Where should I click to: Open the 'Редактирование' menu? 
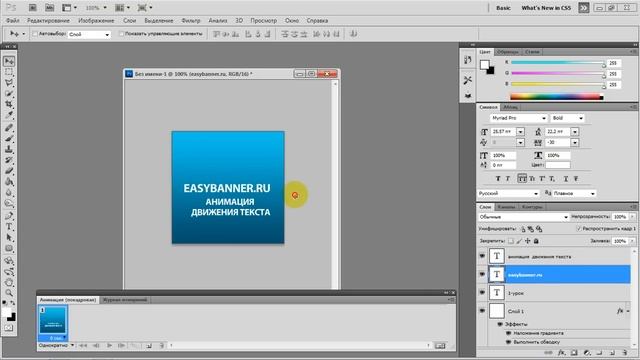[x=48, y=20]
